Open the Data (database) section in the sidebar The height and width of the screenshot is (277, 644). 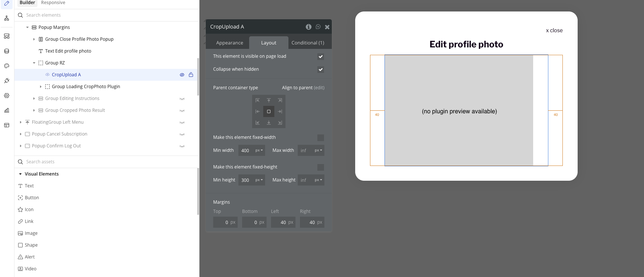pos(7,51)
